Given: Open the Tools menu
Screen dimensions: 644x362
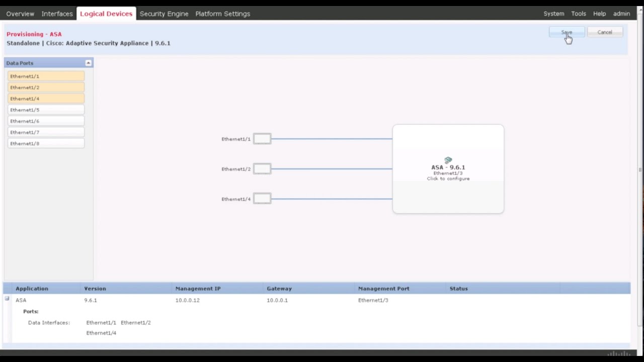Looking at the screenshot, I should pyautogui.click(x=579, y=14).
